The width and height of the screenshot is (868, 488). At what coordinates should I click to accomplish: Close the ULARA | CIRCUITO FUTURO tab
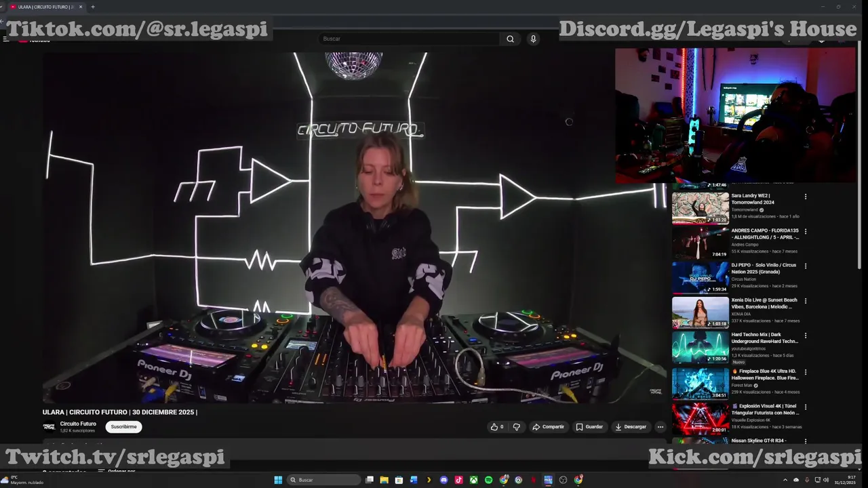pos(81,7)
